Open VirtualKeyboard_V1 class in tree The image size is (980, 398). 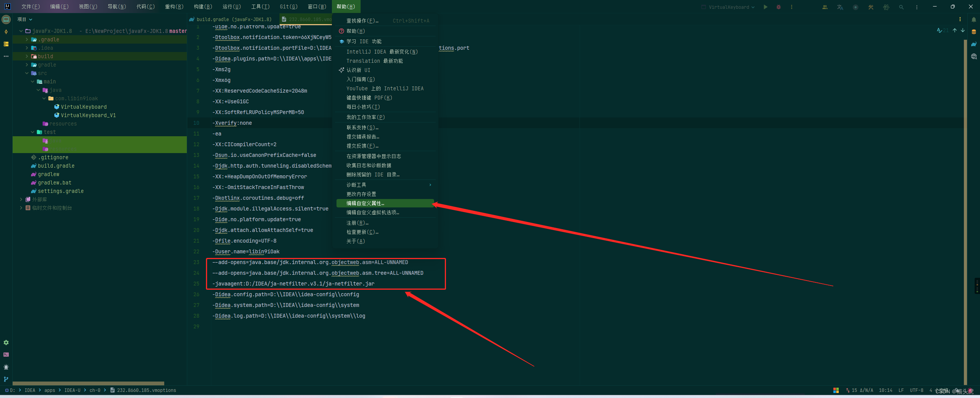coord(88,115)
